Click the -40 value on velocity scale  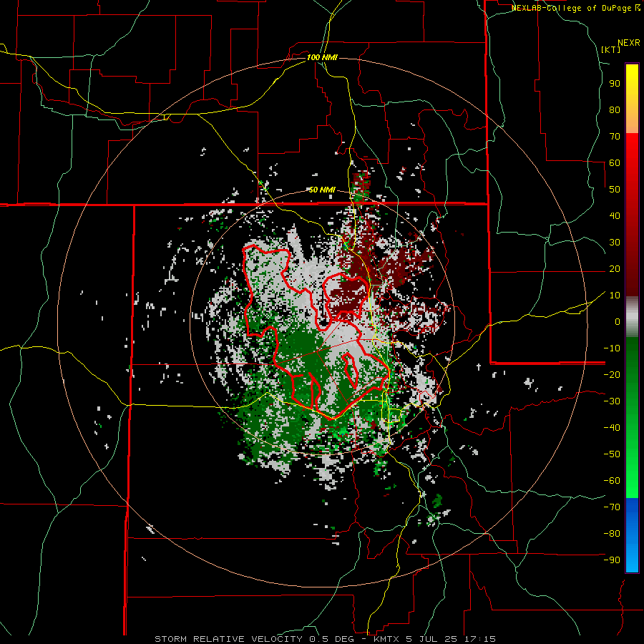tap(612, 428)
